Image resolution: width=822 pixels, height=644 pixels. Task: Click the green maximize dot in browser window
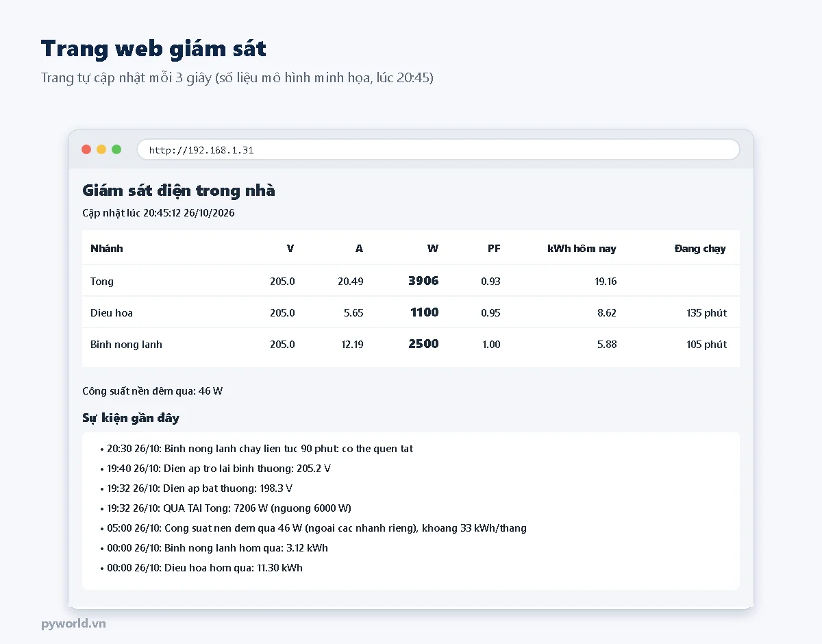tap(116, 149)
